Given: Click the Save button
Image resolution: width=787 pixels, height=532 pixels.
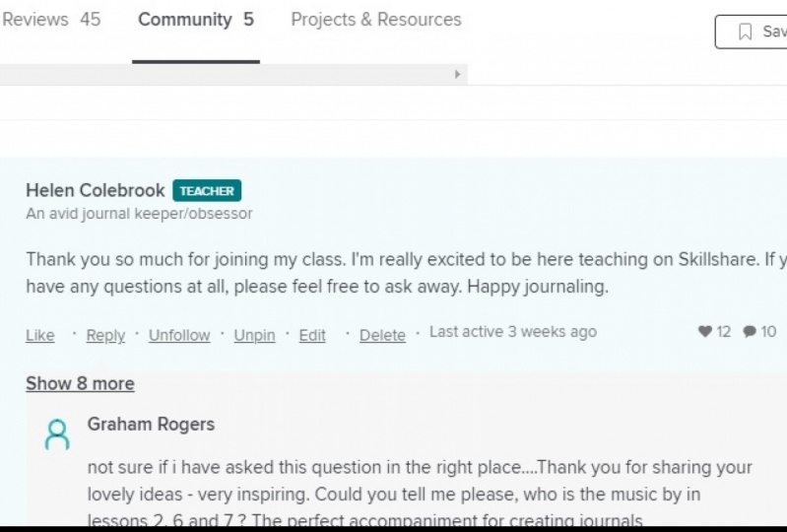Looking at the screenshot, I should coord(752,32).
